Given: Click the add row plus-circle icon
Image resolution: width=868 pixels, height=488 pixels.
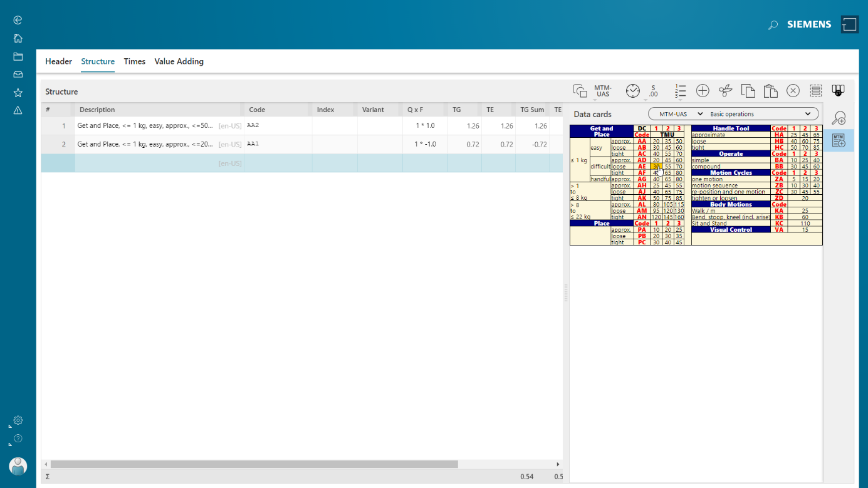Looking at the screenshot, I should [x=703, y=91].
